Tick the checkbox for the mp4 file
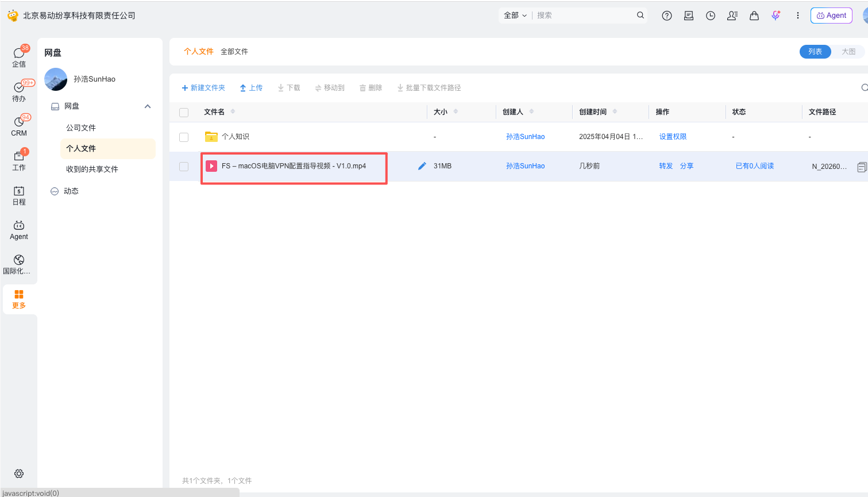The image size is (868, 497). (x=184, y=167)
